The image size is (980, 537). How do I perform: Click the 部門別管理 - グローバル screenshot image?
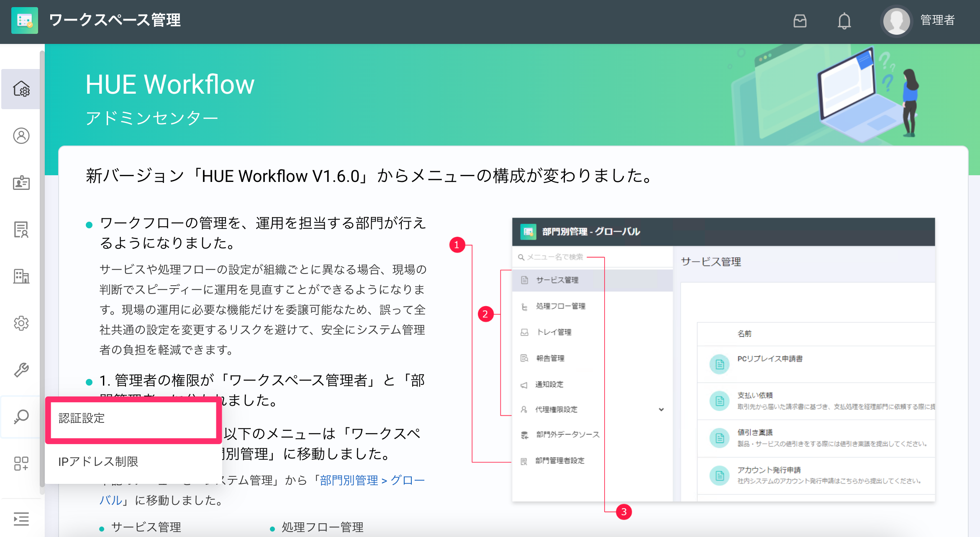pyautogui.click(x=723, y=359)
